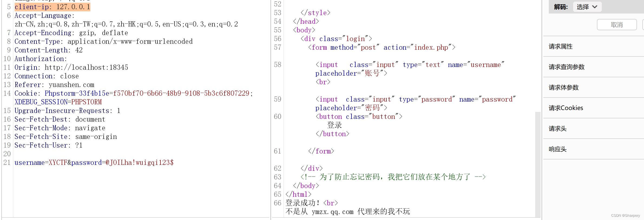Click the input name="username" line
644x220 pixels.
[410, 65]
